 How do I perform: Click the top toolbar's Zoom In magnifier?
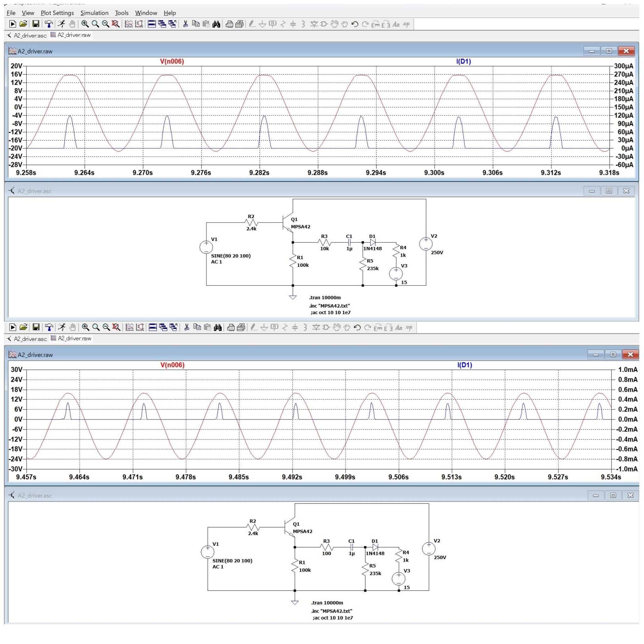click(85, 24)
